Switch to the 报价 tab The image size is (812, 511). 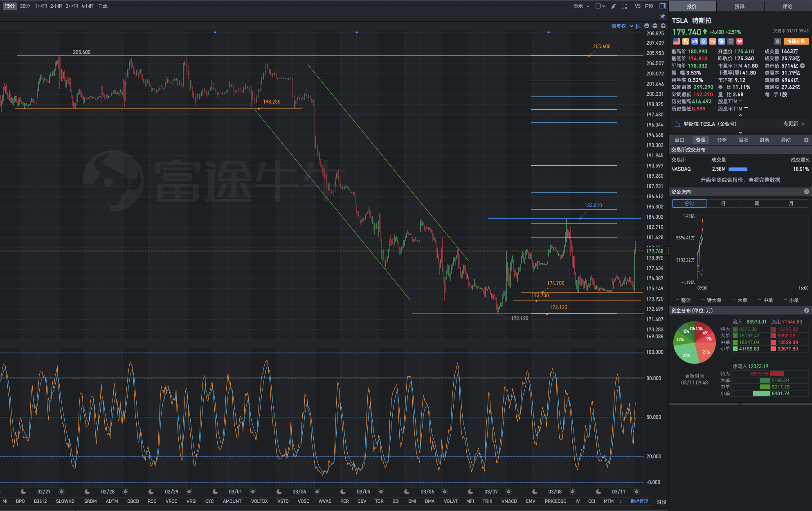pos(692,6)
